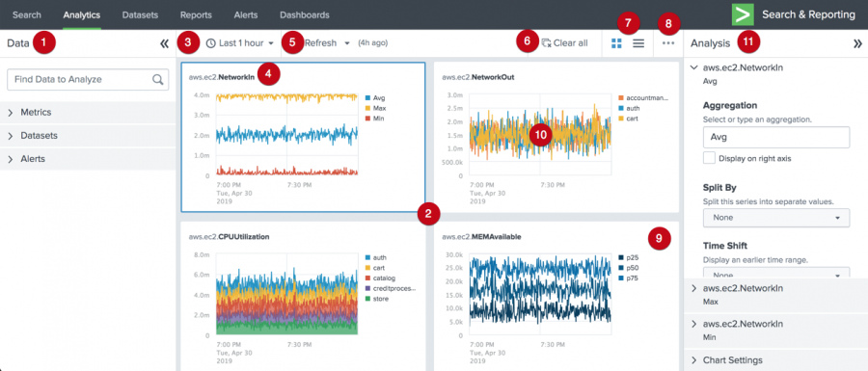The height and width of the screenshot is (371, 868).
Task: Collapse the aws.ec2.NetworkIn Avg section
Action: point(693,67)
